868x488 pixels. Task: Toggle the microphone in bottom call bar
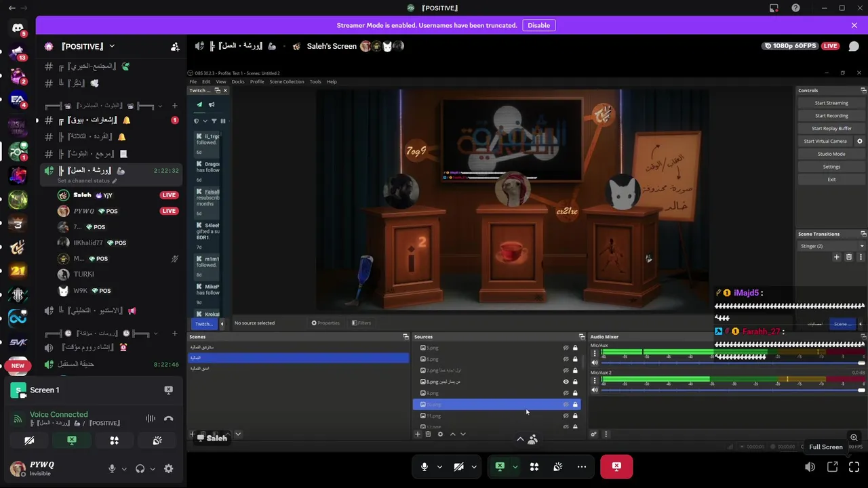click(425, 466)
